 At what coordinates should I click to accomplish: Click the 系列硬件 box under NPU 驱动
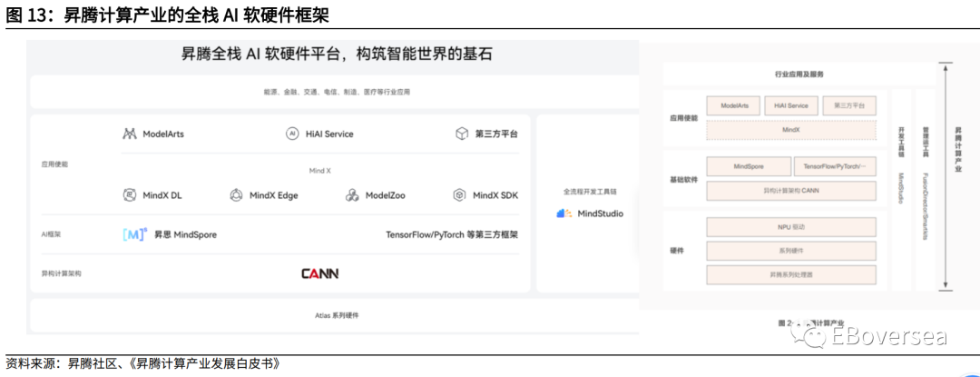[790, 251]
